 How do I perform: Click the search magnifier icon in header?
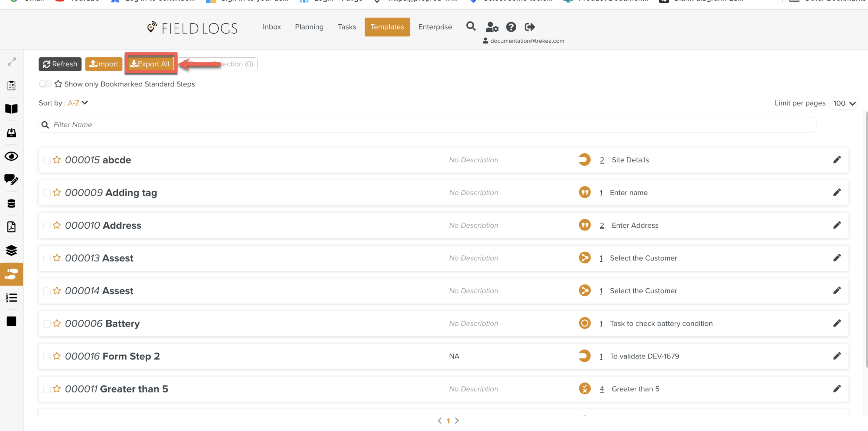pos(470,26)
